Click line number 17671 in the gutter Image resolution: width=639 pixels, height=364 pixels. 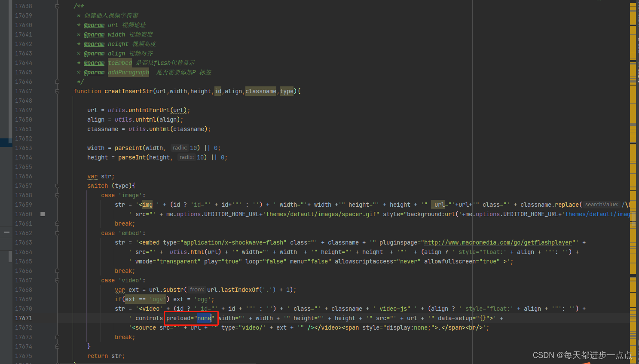[24, 318]
